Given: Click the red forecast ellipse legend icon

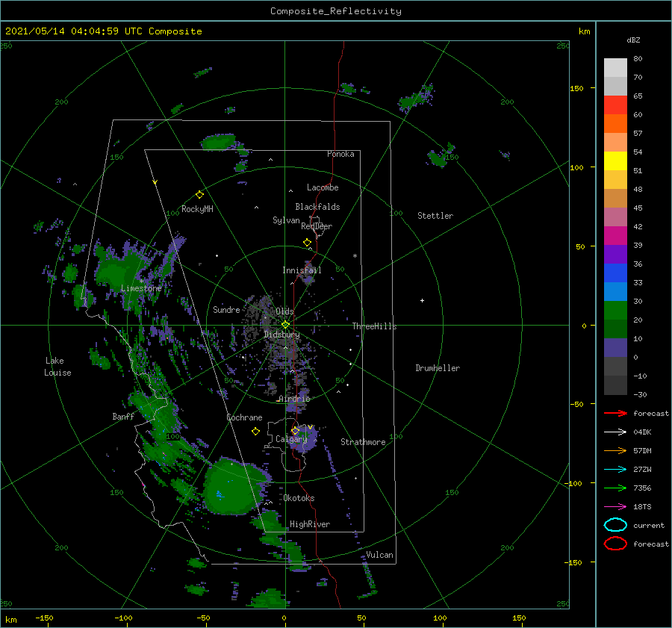Looking at the screenshot, I should pos(615,544).
